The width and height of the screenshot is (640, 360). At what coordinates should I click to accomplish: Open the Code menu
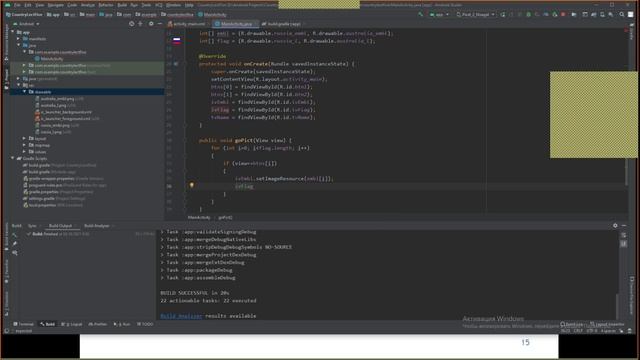[x=72, y=5]
